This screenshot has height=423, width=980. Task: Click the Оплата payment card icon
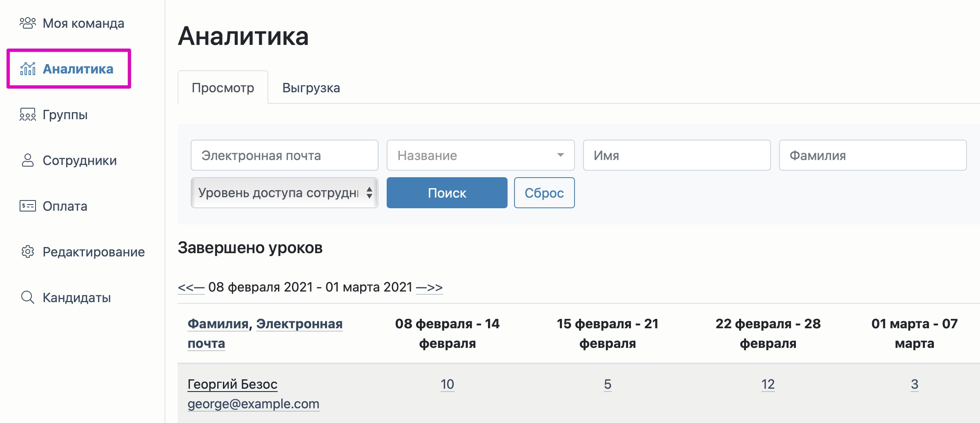[27, 206]
